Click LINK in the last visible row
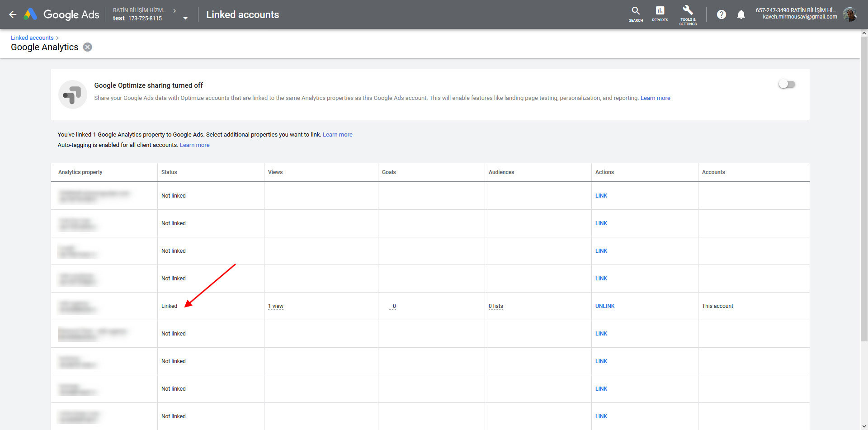The image size is (868, 430). 601,416
